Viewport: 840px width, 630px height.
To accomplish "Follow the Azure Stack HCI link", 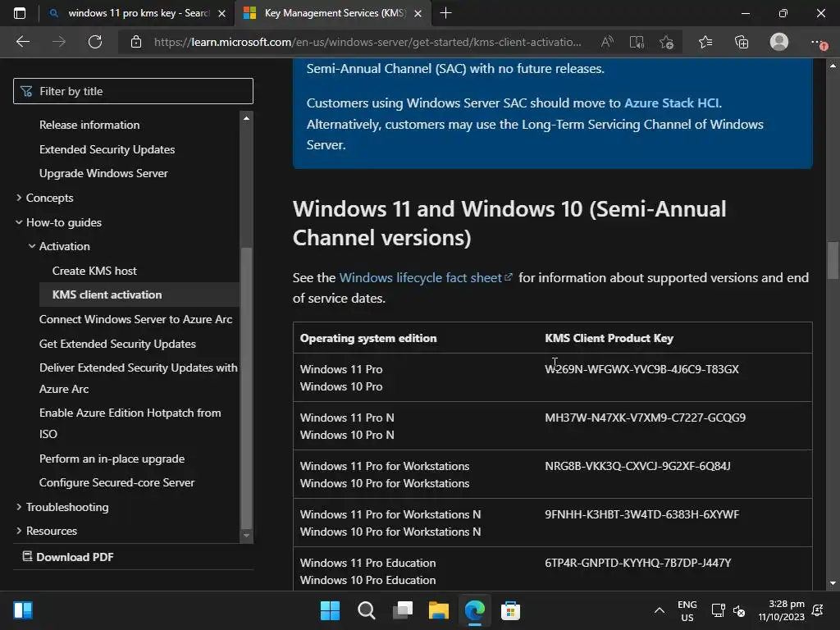I will point(673,103).
